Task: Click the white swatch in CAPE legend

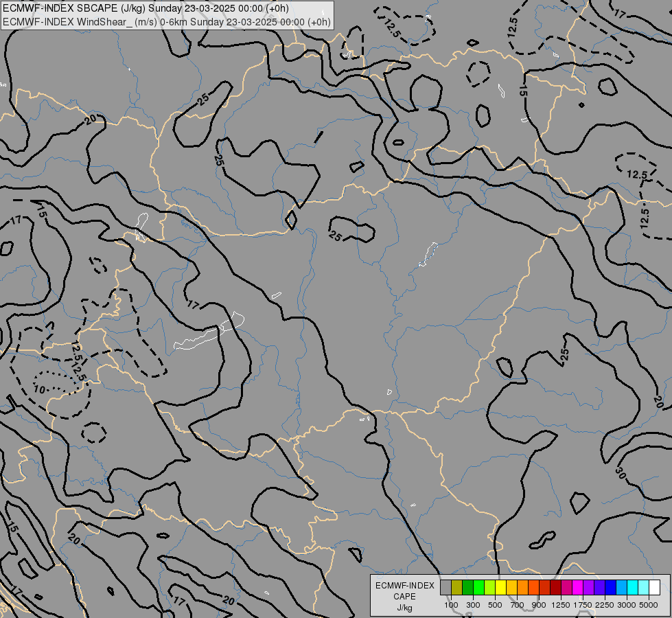Action: click(x=654, y=587)
